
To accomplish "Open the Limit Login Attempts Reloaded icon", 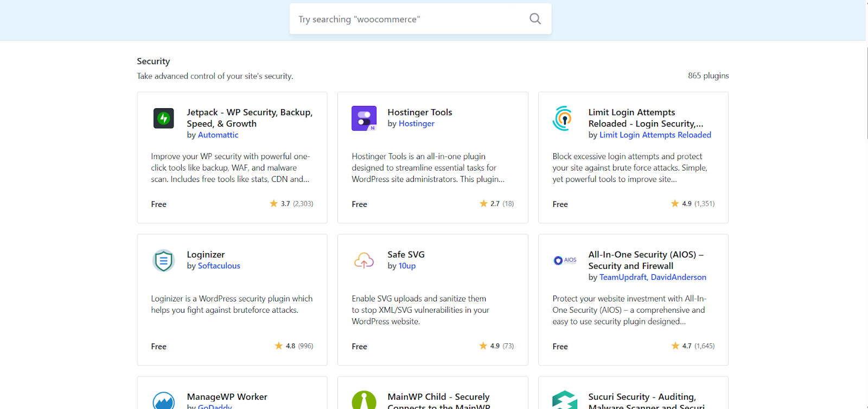I will (x=564, y=118).
